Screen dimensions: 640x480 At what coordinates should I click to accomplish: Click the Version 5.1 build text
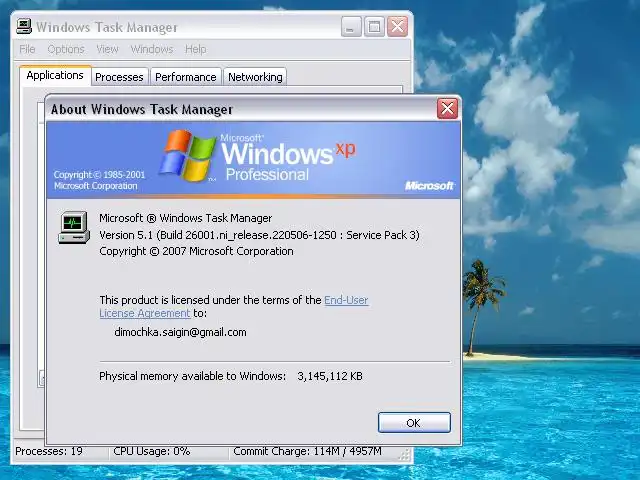pos(259,235)
